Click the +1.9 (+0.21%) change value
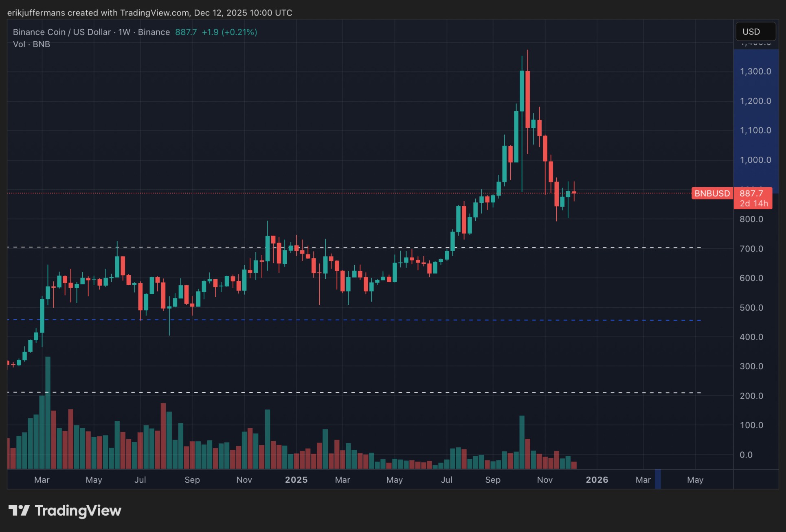 229,32
